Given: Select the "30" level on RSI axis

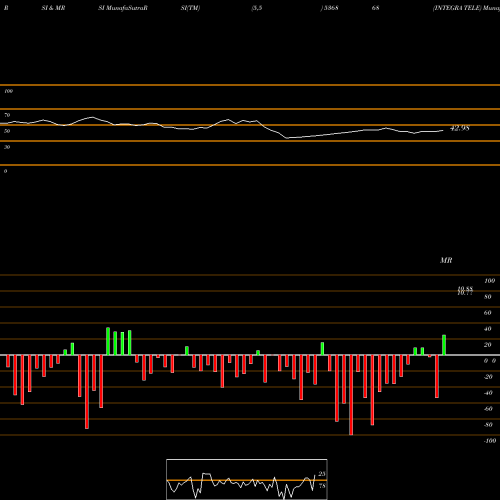Looking at the screenshot, I should [x=7, y=147].
